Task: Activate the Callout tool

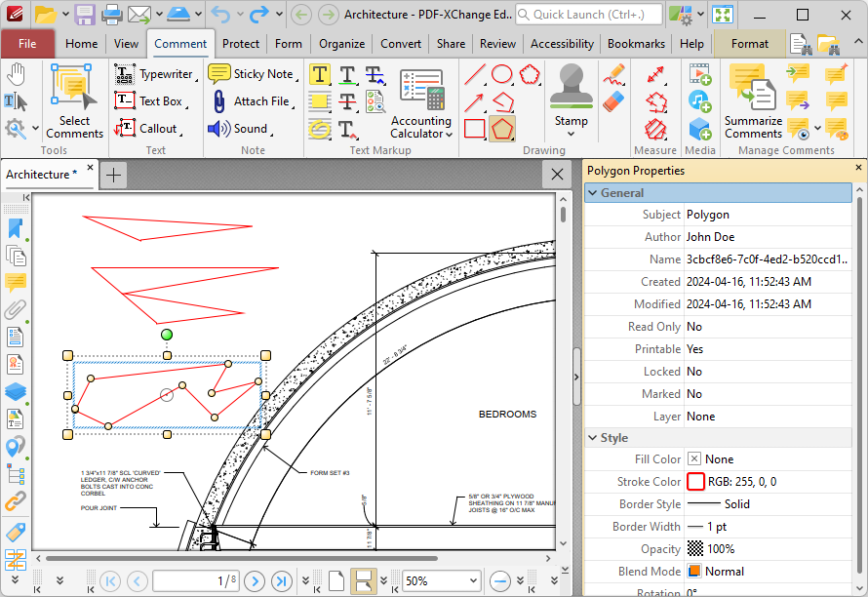Action: (148, 129)
